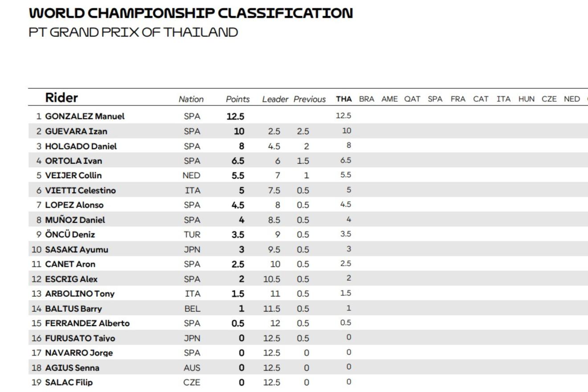Screen dimensions: 588x392
Task: Click rider name GONZALEZ Manuel
Action: [x=85, y=116]
